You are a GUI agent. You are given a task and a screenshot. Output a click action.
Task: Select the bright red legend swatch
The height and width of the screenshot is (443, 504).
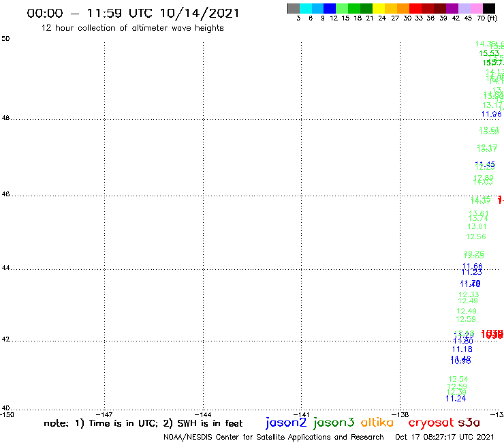pos(415,8)
